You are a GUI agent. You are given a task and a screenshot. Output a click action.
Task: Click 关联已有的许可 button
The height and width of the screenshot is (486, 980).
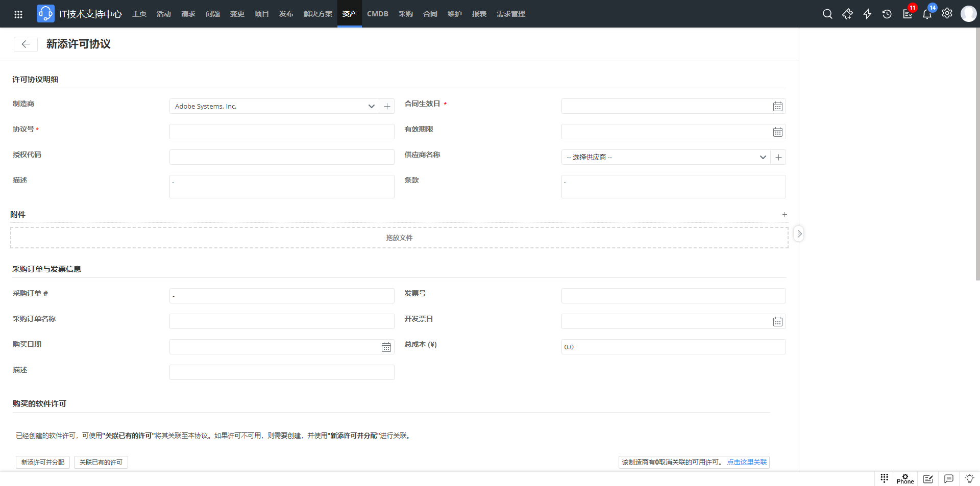101,462
